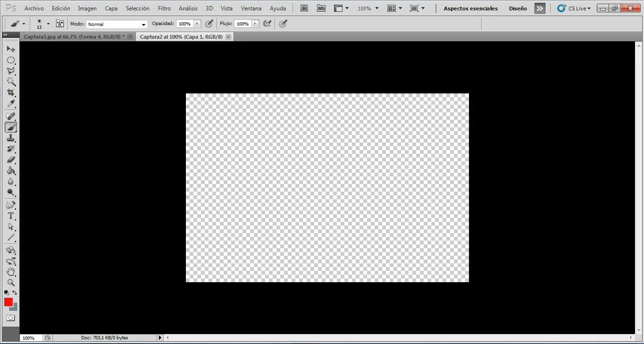The image size is (644, 344).
Task: Open the Edición menu
Action: (x=61, y=8)
